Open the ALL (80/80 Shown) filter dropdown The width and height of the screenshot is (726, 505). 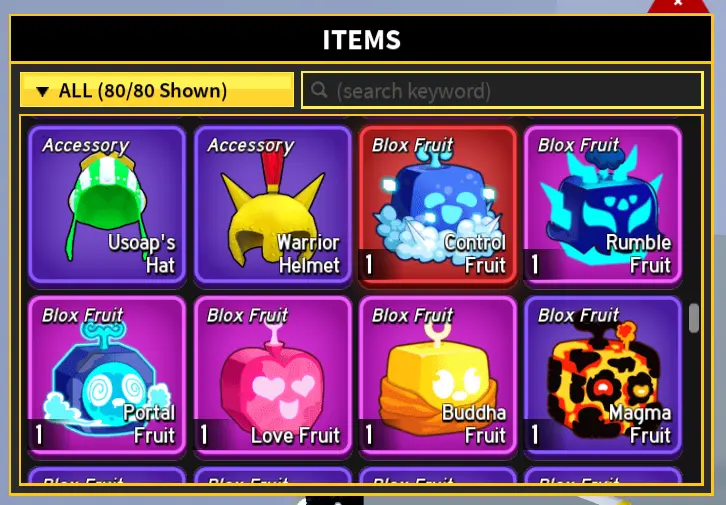pyautogui.click(x=157, y=90)
